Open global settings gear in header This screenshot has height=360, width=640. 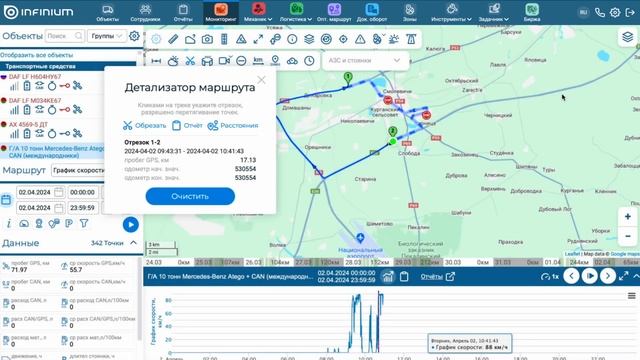(x=615, y=13)
